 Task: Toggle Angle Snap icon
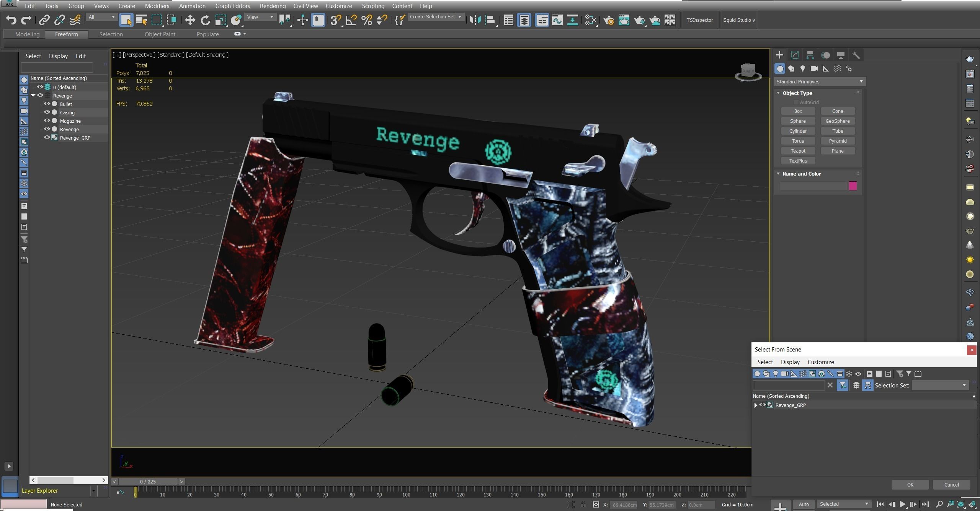point(351,20)
